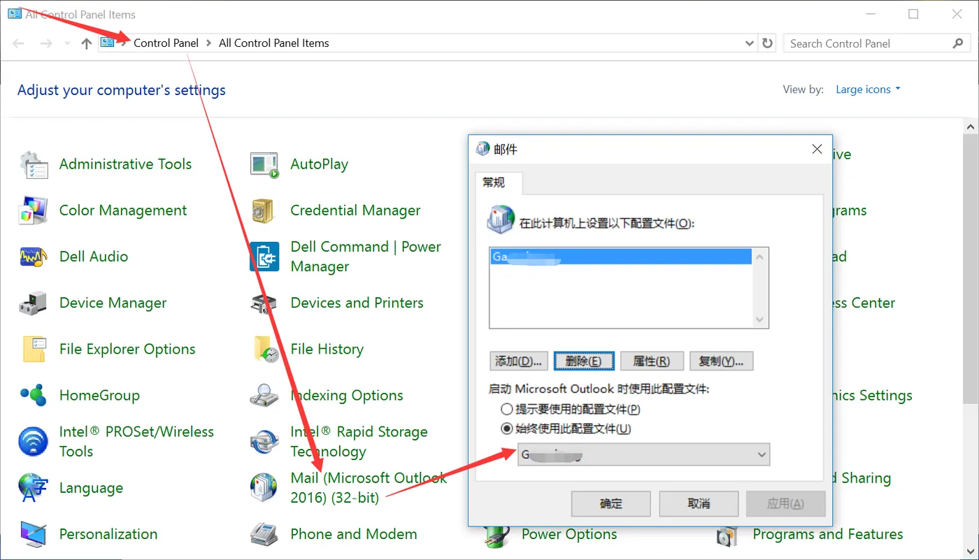Confirm with the 确定 button

pos(611,503)
